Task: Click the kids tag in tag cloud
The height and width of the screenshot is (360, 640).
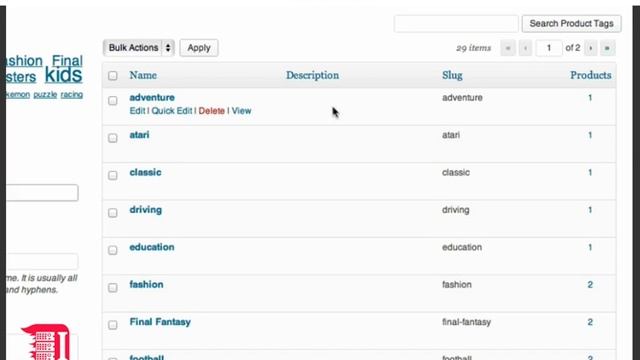Action: 63,75
